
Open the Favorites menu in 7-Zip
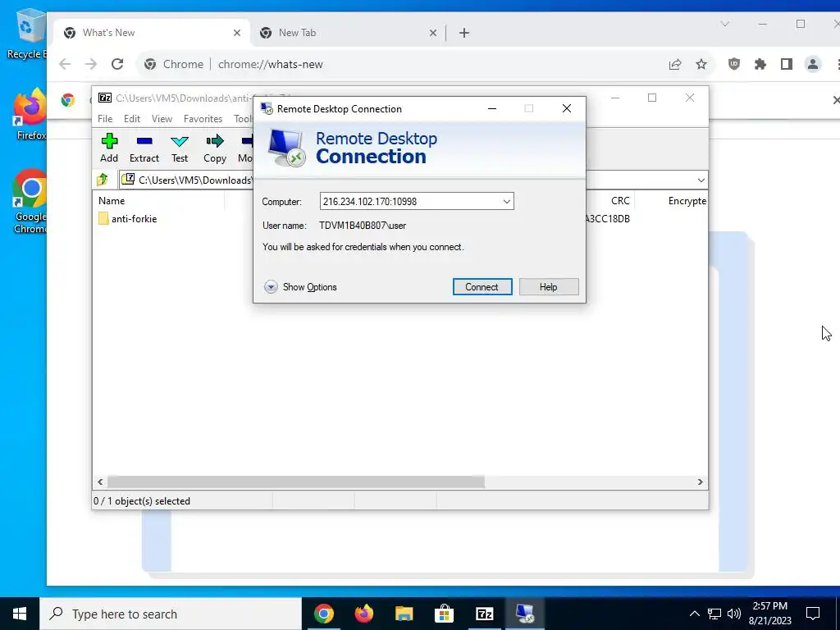[x=203, y=119]
